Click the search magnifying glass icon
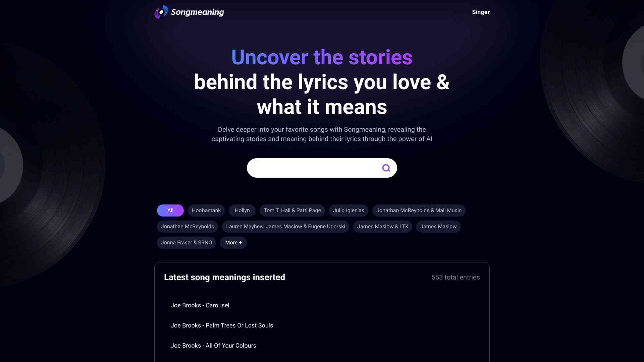The image size is (644, 362). click(386, 168)
